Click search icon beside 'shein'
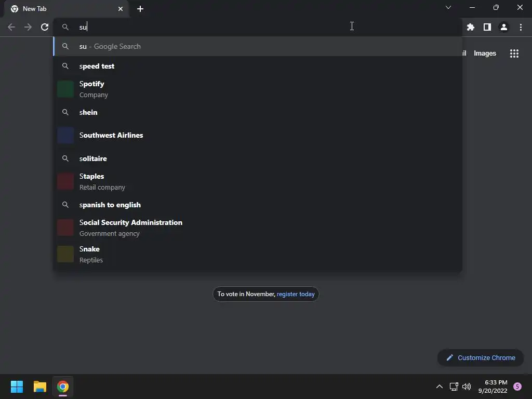The width and height of the screenshot is (532, 399). [65, 112]
